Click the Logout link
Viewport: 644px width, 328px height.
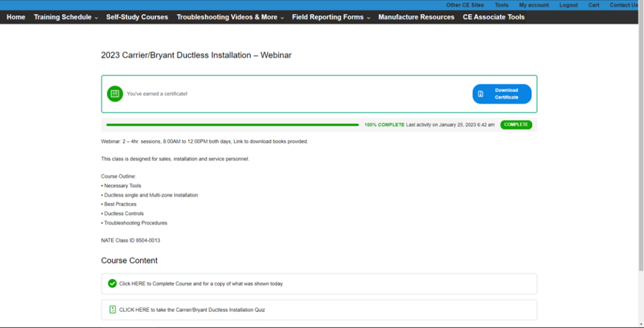tap(569, 5)
